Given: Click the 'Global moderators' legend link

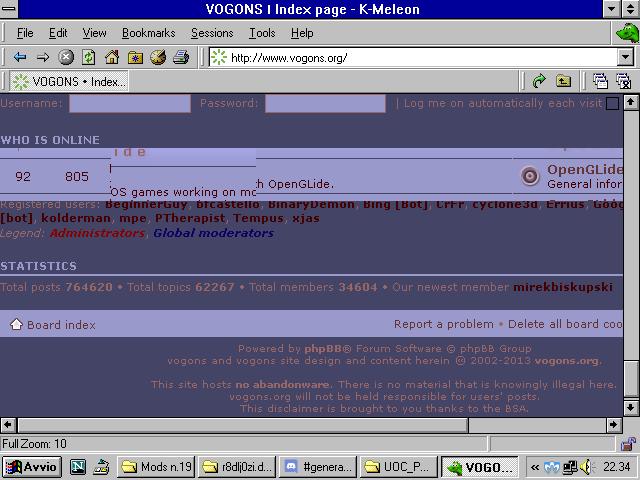Looking at the screenshot, I should (213, 233).
